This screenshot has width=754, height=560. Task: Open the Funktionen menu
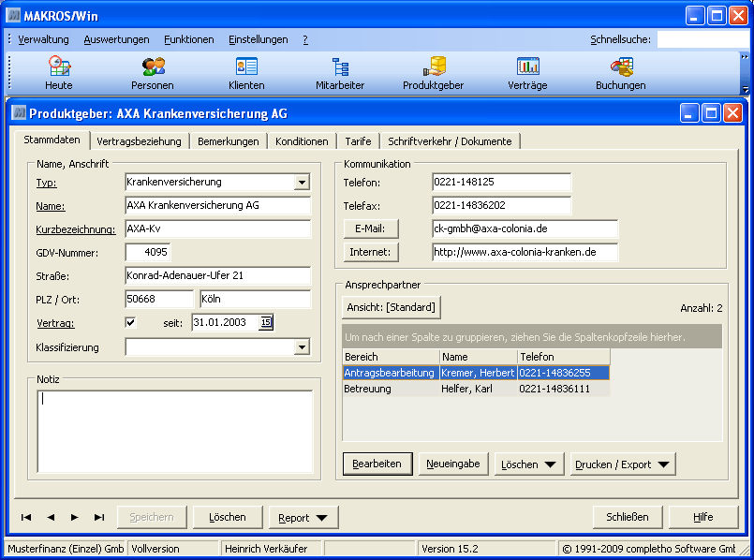pyautogui.click(x=189, y=39)
